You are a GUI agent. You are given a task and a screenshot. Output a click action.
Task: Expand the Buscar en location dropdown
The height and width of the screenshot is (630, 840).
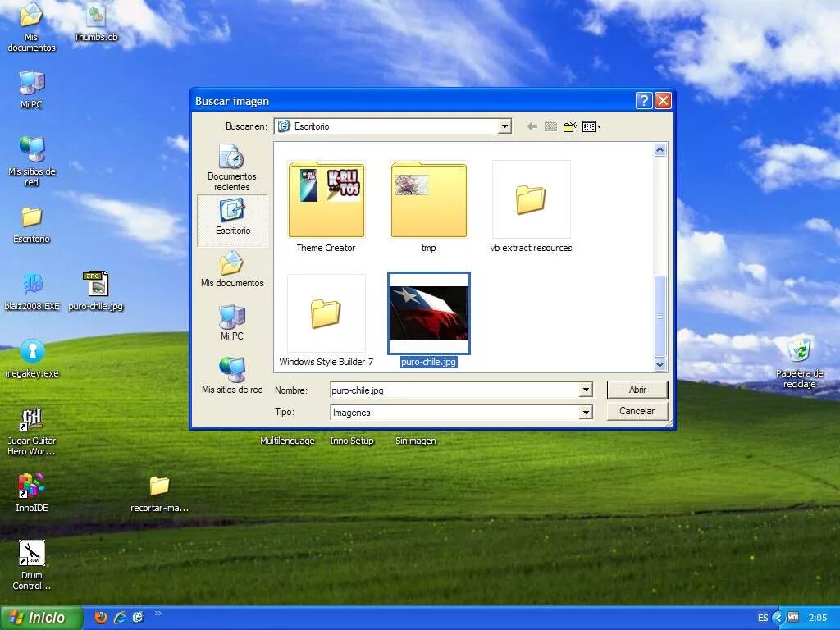pyautogui.click(x=504, y=126)
